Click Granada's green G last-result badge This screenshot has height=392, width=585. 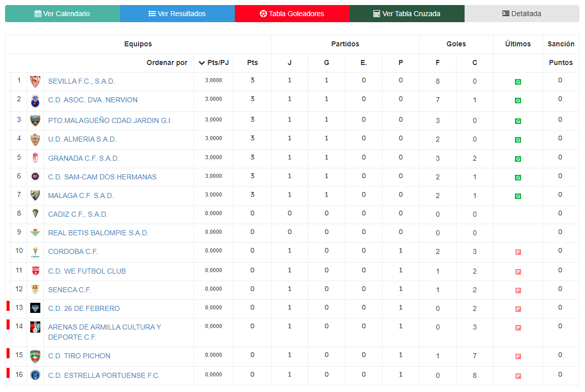pyautogui.click(x=518, y=159)
